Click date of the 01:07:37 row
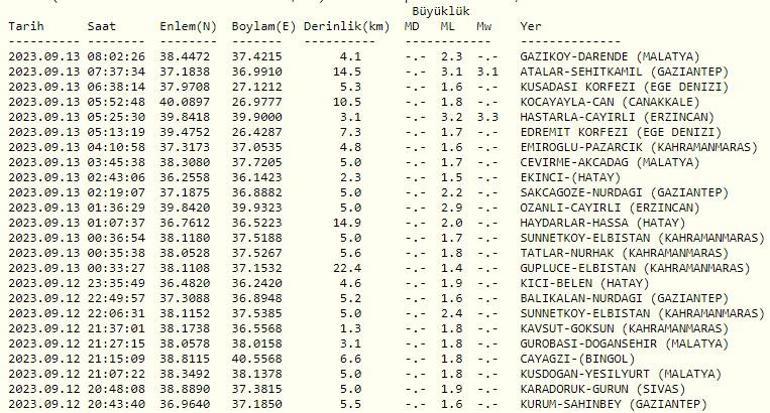 [x=44, y=223]
